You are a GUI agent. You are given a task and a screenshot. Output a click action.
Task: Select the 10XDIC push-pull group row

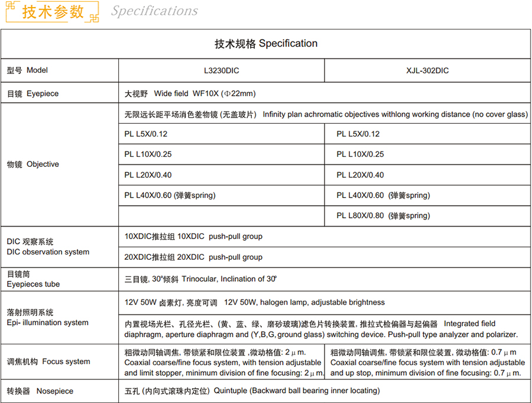tap(193, 236)
